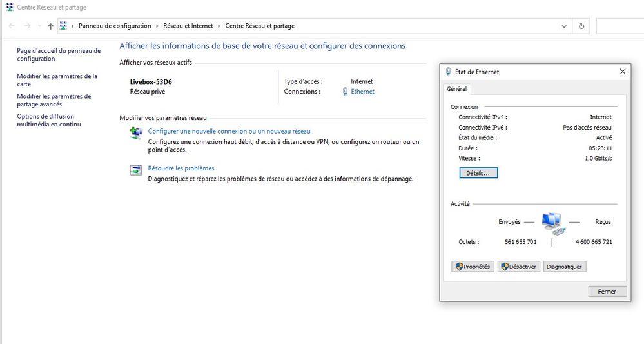Click the search field in control panel
The width and height of the screenshot is (644, 344).
click(620, 26)
